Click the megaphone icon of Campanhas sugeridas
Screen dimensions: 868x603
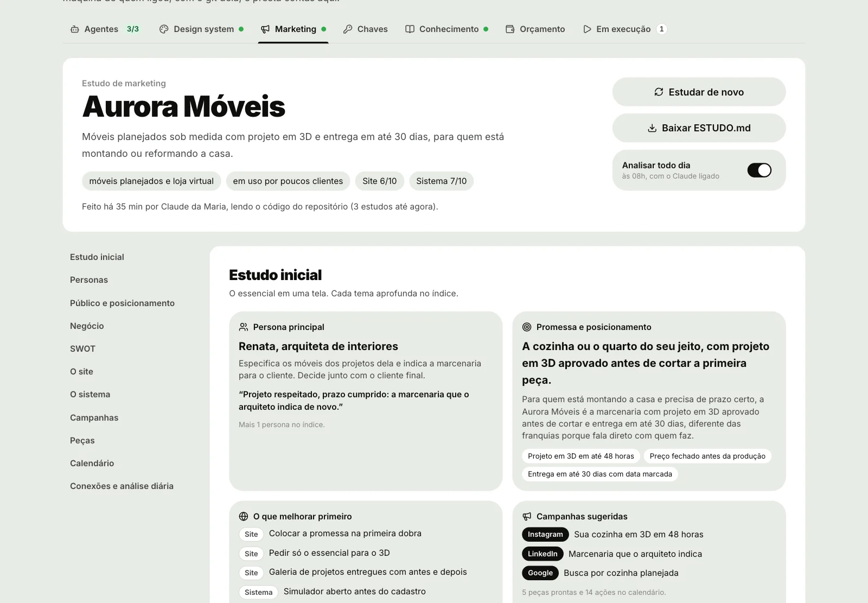(527, 516)
